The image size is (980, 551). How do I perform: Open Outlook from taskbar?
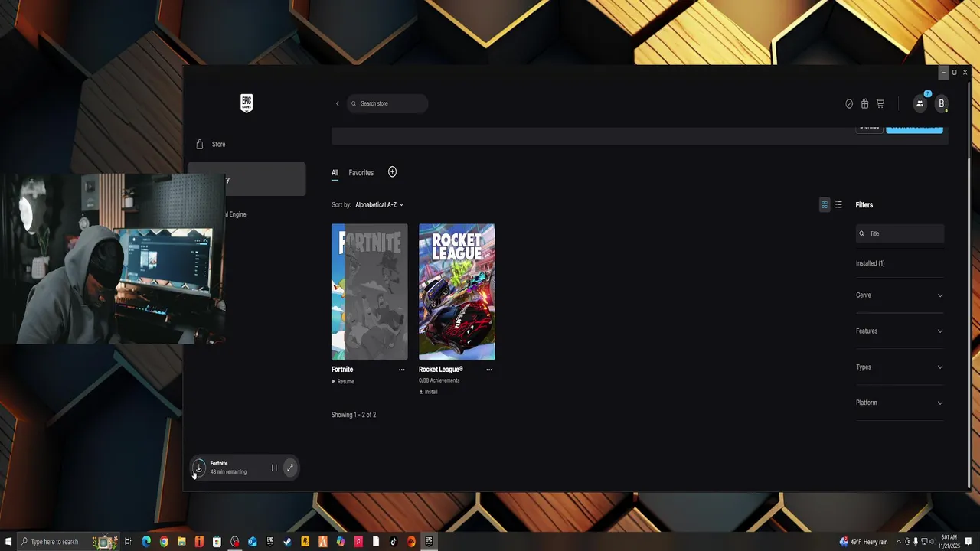(252, 542)
